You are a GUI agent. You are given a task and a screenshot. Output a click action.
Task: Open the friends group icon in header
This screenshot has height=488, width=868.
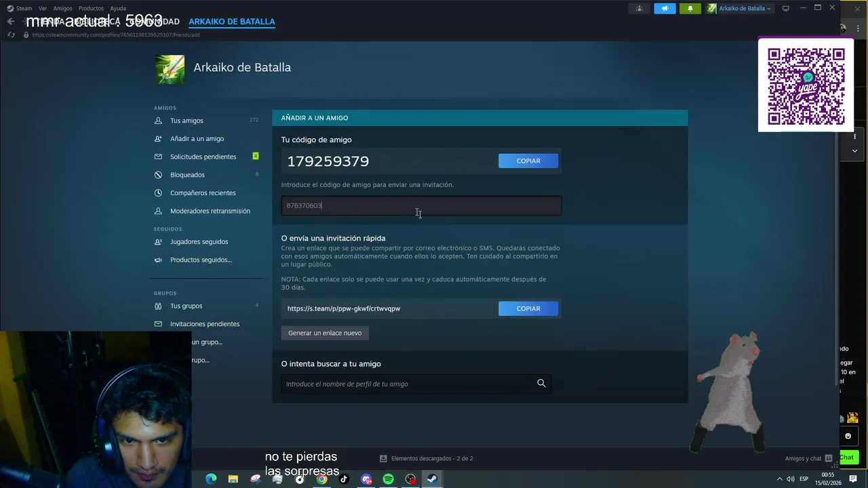[639, 8]
